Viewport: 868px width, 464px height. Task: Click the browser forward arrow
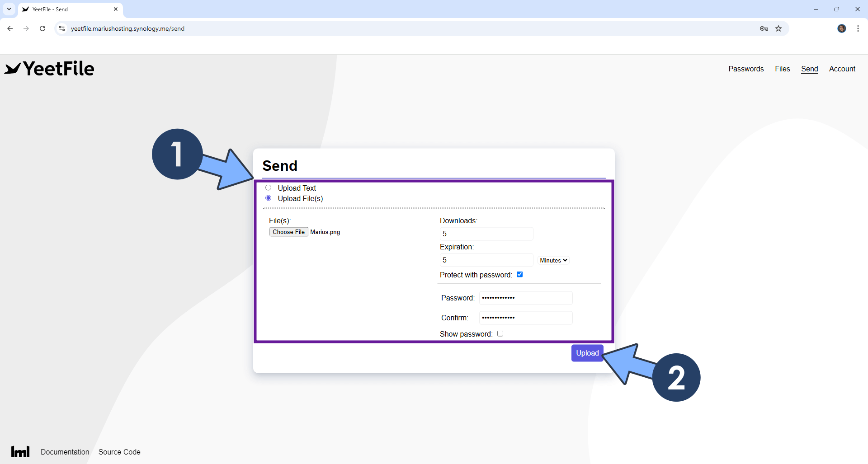(x=26, y=28)
